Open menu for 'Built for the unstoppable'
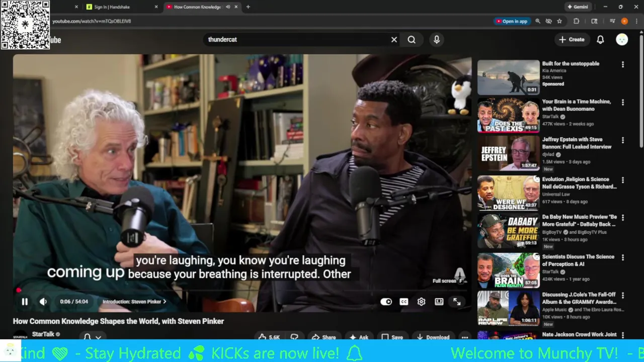This screenshot has height=362, width=644. tap(623, 64)
